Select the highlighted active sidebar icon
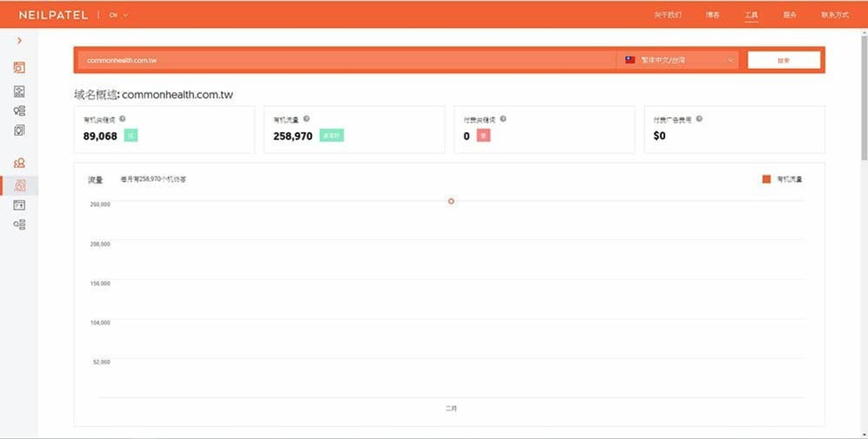 tap(19, 186)
